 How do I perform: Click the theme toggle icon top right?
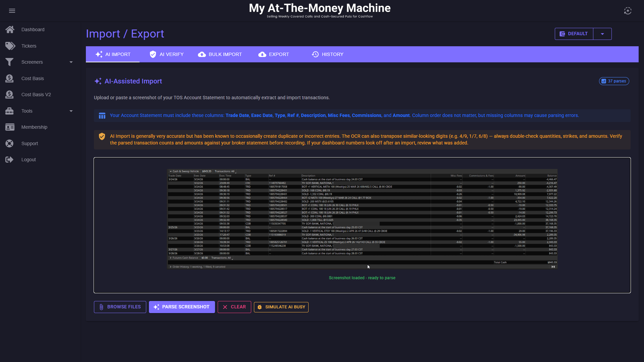point(628,11)
